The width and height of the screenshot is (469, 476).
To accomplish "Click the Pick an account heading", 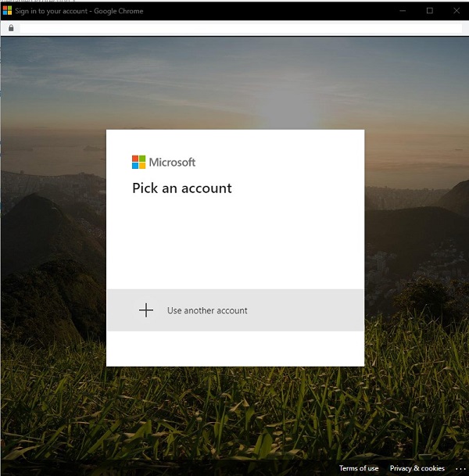I will click(182, 188).
